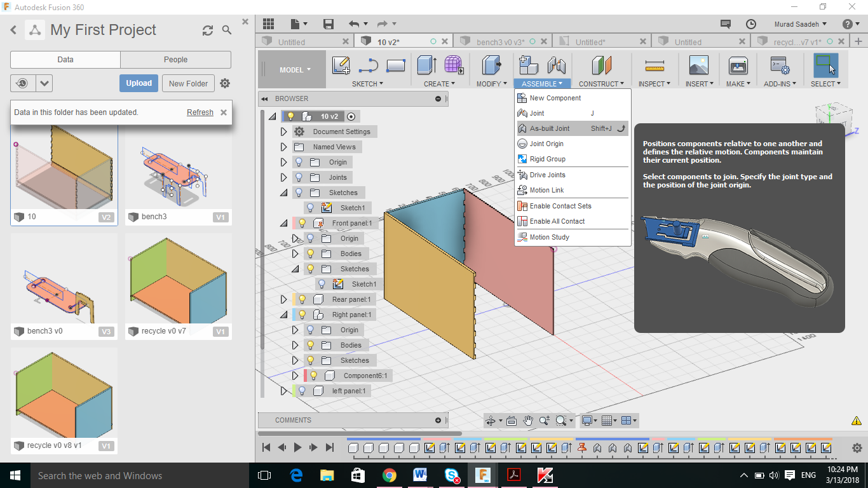Click the Undo arrow
This screenshot has height=488, width=868.
click(x=354, y=24)
